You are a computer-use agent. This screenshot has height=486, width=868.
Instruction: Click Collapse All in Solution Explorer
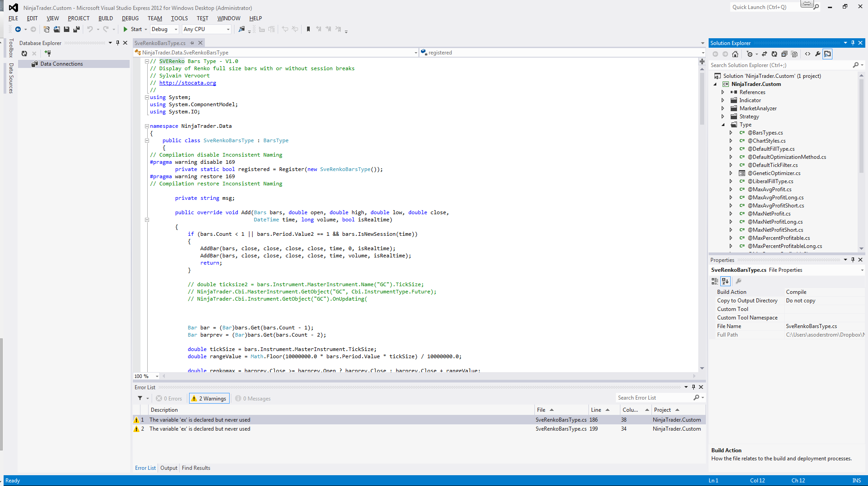(x=784, y=54)
